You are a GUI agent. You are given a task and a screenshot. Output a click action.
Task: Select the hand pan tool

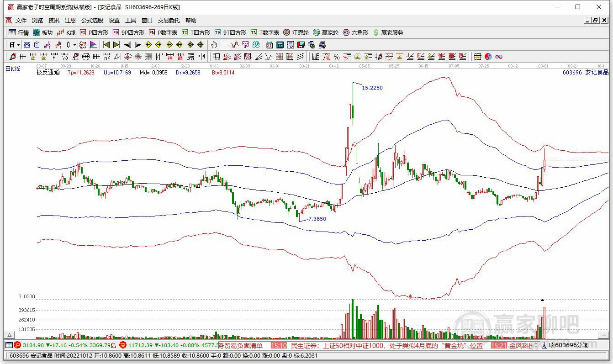pos(214,45)
